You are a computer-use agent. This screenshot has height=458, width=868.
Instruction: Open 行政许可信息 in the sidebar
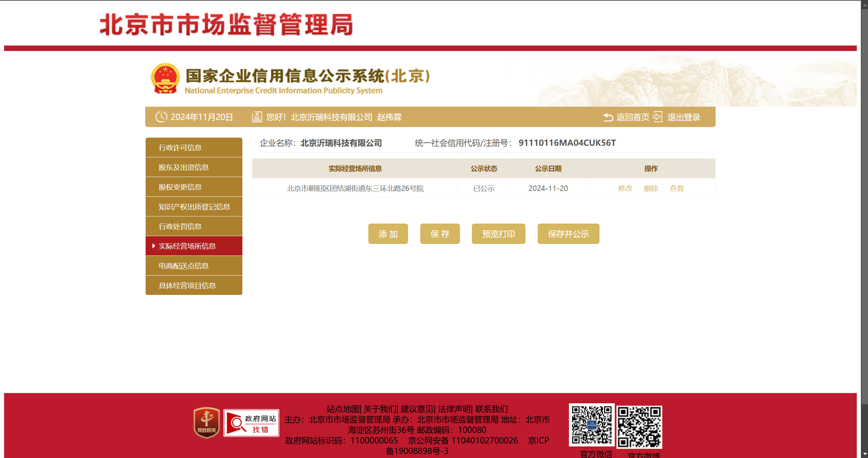[194, 147]
